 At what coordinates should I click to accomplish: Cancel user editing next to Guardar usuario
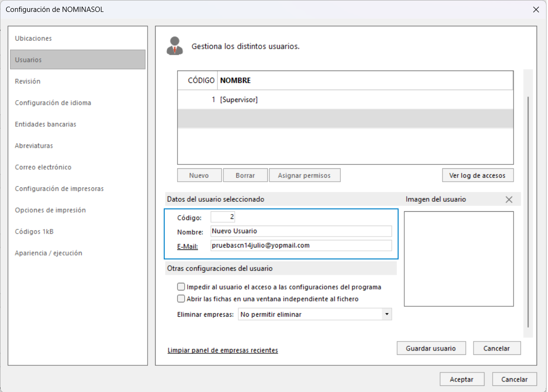(496, 349)
